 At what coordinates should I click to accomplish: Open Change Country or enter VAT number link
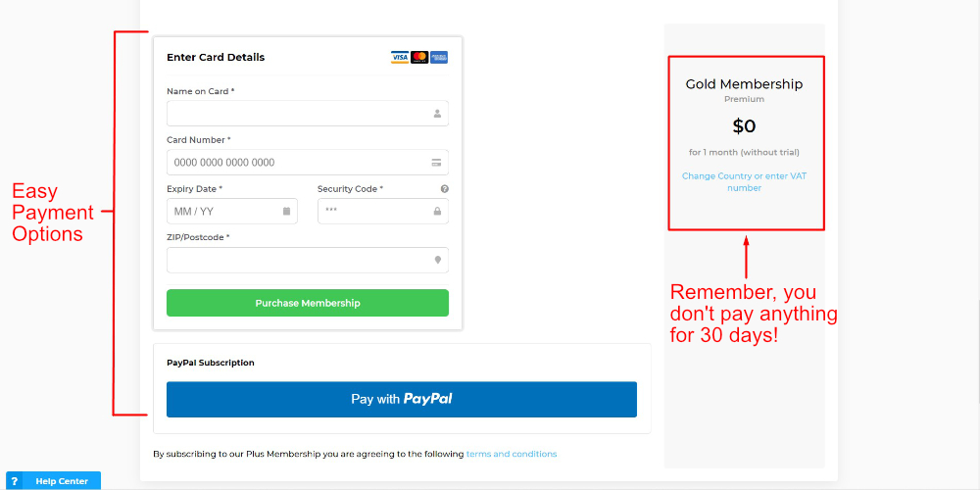pyautogui.click(x=745, y=182)
